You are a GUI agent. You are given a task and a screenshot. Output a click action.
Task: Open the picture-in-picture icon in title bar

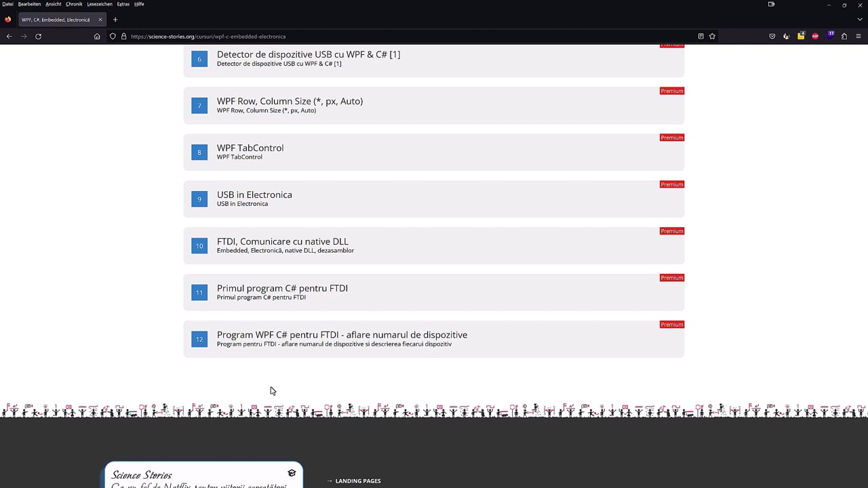(x=771, y=4)
